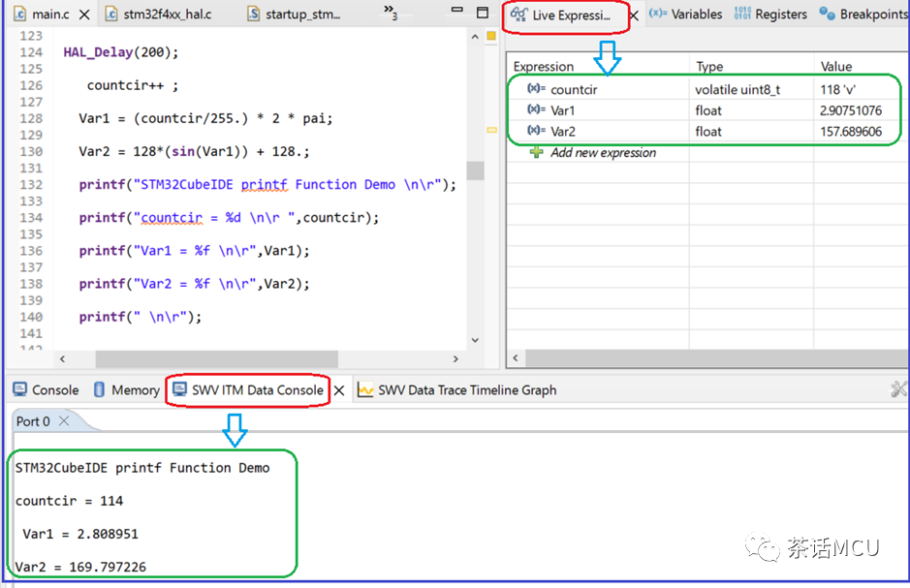Click the HAL_Delay(200) code line
The width and height of the screenshot is (910, 588).
coord(121,52)
